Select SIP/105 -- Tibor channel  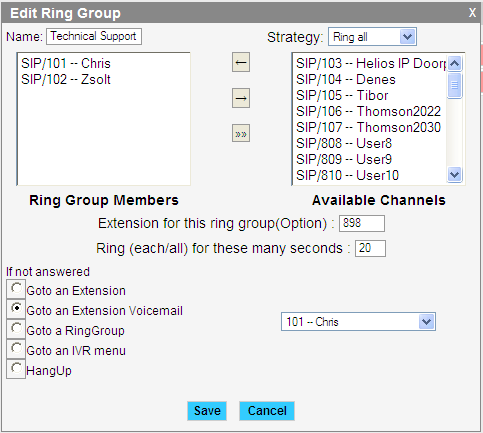(x=370, y=95)
